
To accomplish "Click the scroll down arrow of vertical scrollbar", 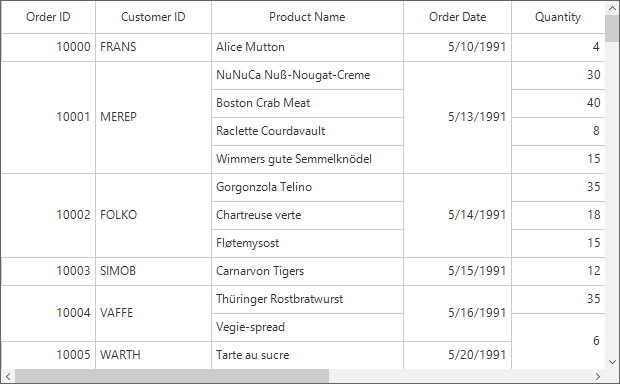I will (612, 362).
